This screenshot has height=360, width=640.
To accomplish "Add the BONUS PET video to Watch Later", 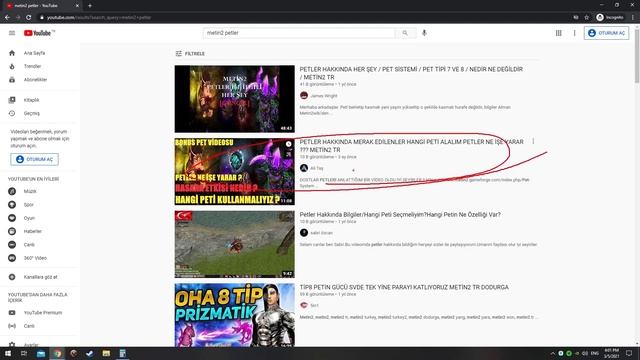I will tap(289, 144).
